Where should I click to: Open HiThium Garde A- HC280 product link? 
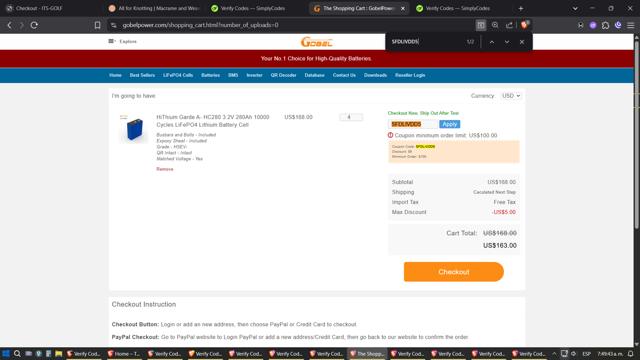(x=213, y=121)
